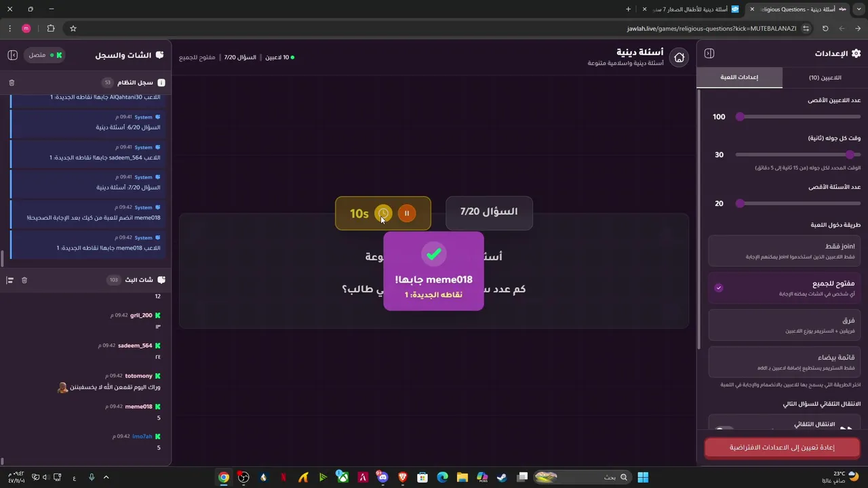This screenshot has width=868, height=488.
Task: Click the متصل connection status badge
Action: 45,55
